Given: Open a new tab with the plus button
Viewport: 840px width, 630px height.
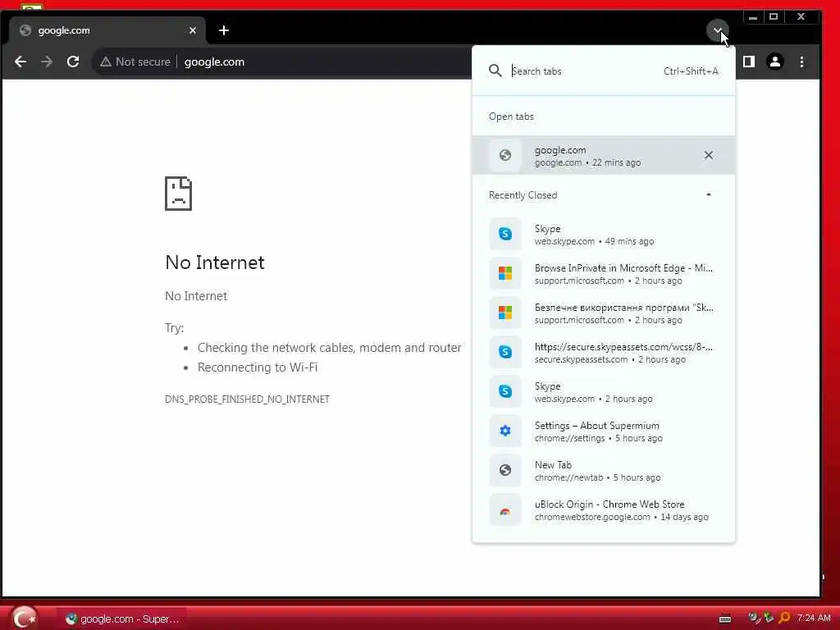Looking at the screenshot, I should tap(224, 30).
